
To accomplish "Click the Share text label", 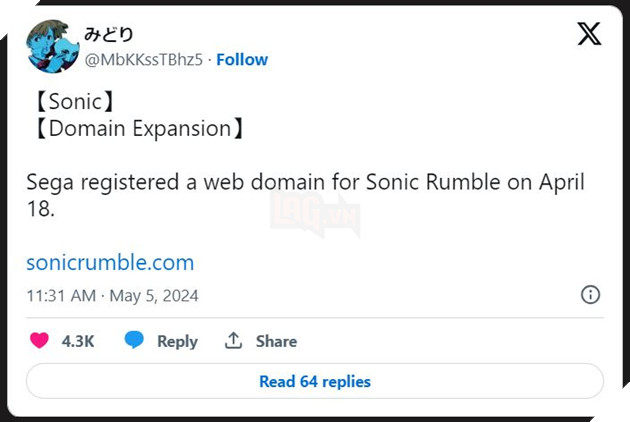I will [276, 341].
